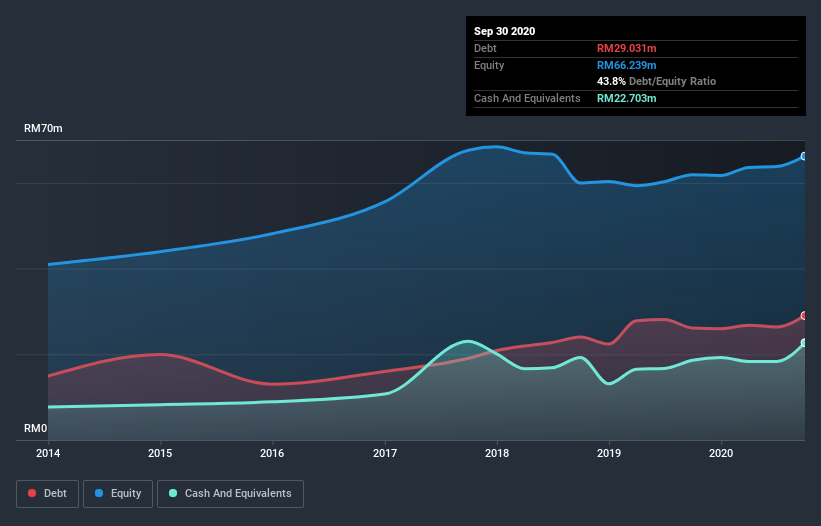Click the 2020 x-axis label
The width and height of the screenshot is (821, 526).
coord(721,453)
